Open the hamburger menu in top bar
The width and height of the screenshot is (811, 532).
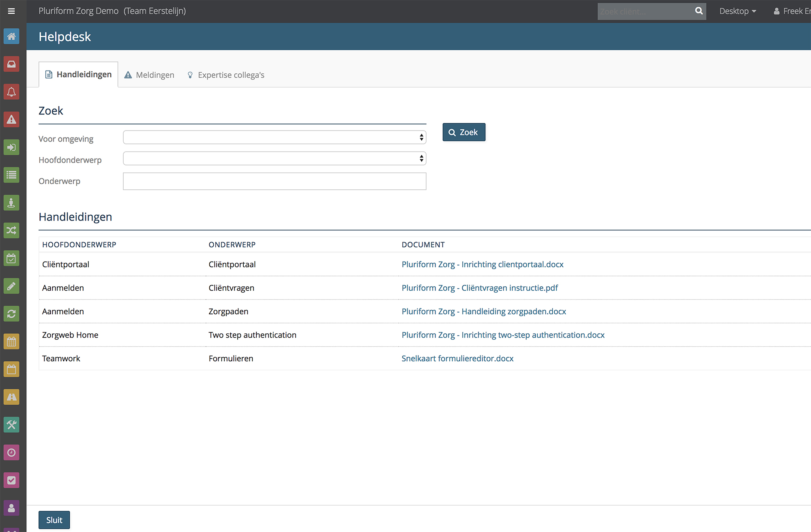[x=11, y=11]
